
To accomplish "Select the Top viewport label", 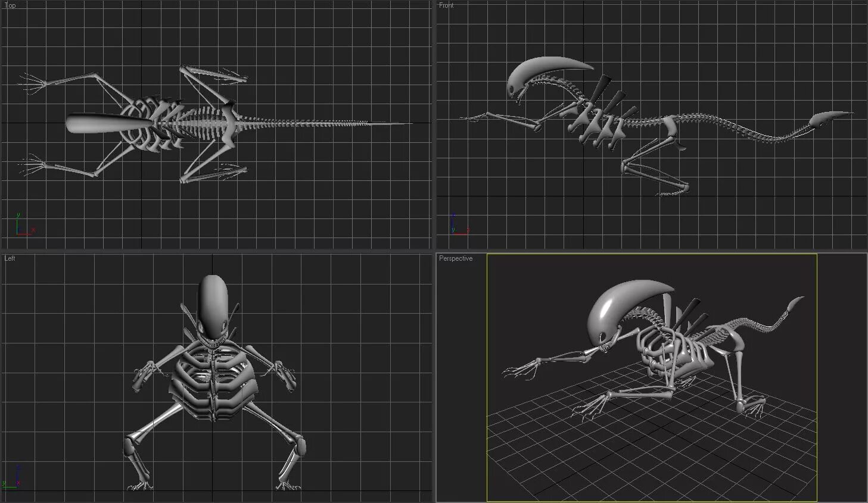I will pyautogui.click(x=10, y=5).
